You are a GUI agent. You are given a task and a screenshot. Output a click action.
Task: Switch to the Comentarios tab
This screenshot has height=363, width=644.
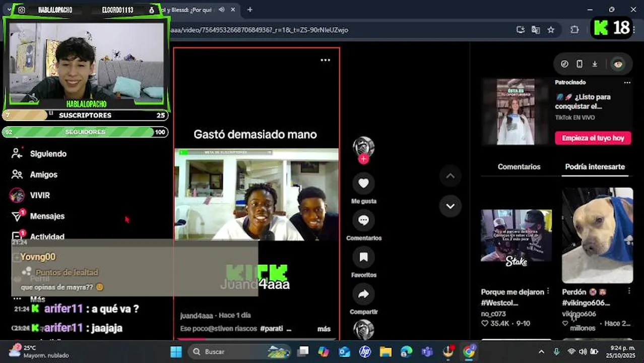pos(519,167)
